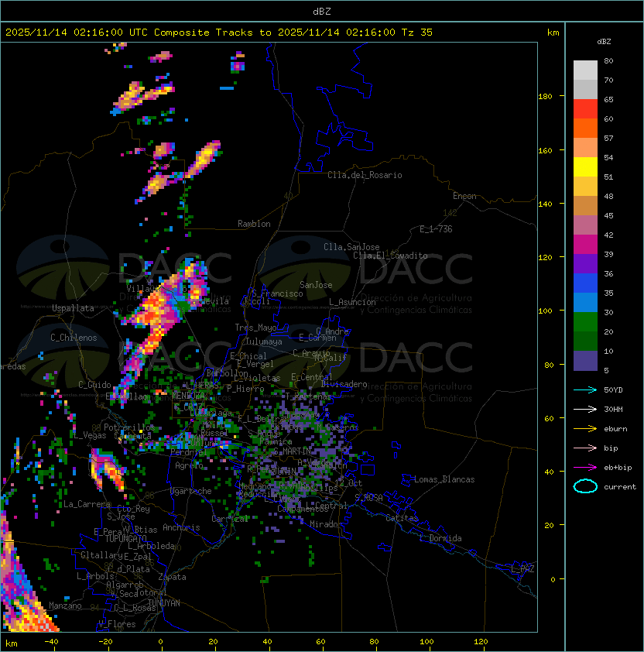Image resolution: width=644 pixels, height=652 pixels.
Task: Click the 140 km mark on vertical axis
Action: [545, 204]
